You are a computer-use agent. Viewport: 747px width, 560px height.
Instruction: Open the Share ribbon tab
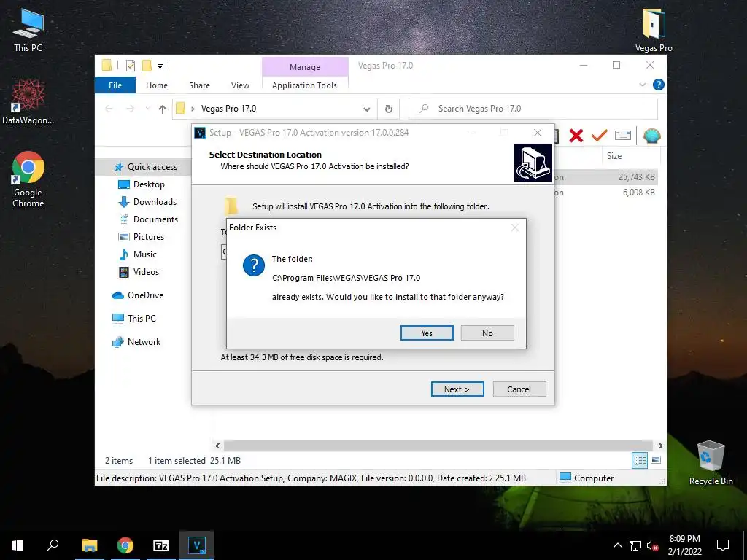(x=199, y=85)
